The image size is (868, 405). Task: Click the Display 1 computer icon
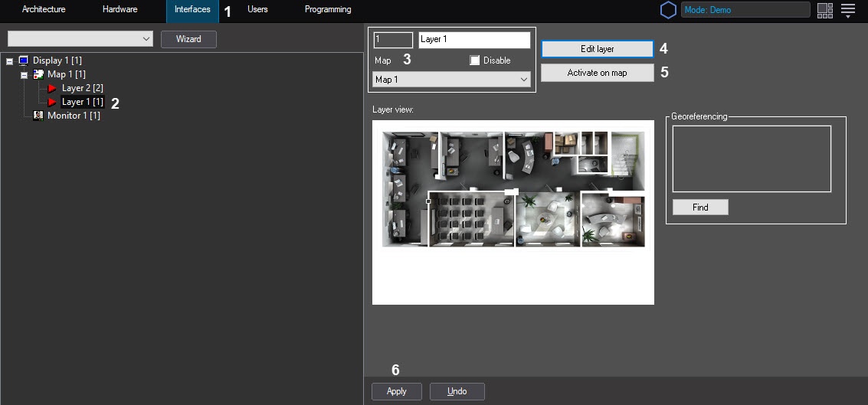pyautogui.click(x=23, y=60)
